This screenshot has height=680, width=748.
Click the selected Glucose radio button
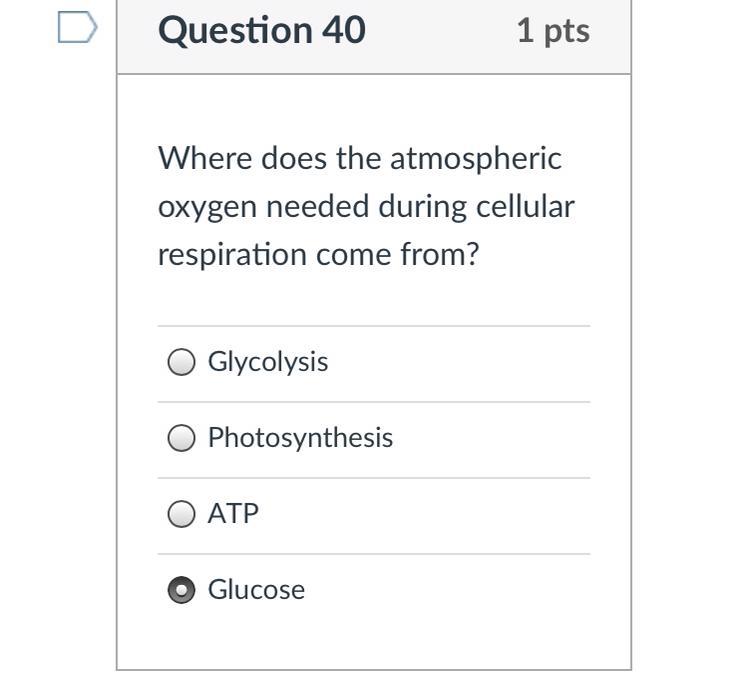point(181,590)
